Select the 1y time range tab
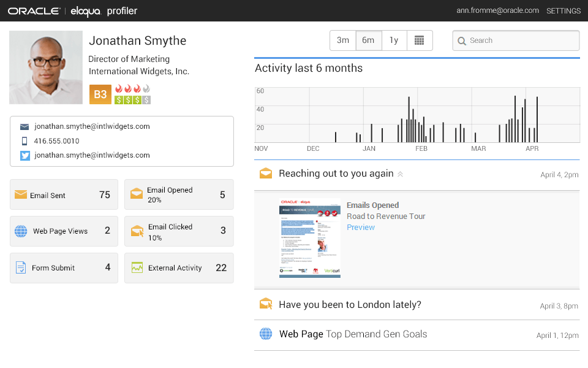The width and height of the screenshot is (588, 368). [394, 40]
